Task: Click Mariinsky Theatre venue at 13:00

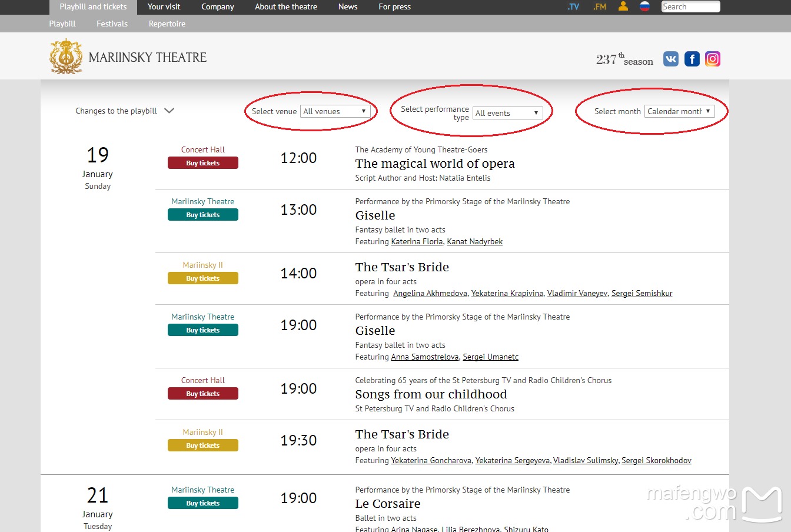Action: coord(203,201)
